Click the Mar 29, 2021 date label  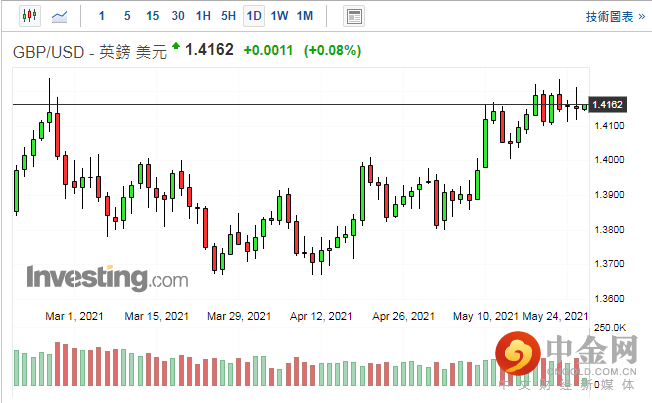click(239, 316)
